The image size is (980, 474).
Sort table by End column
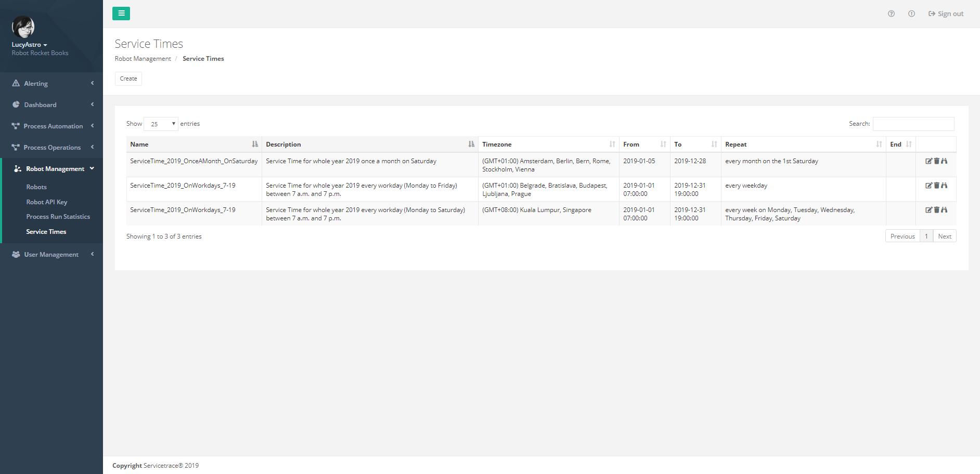(901, 144)
